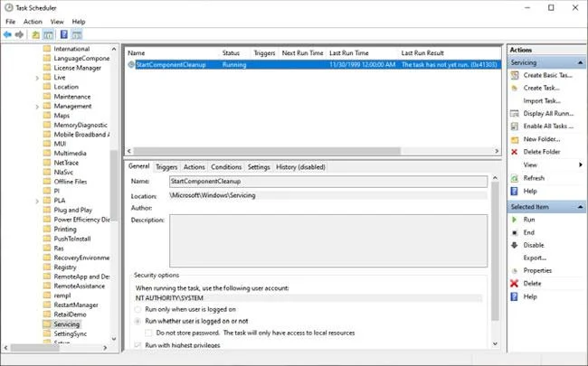The image size is (588, 366).
Task: Switch to the History (disabled) tab
Action: coord(300,167)
